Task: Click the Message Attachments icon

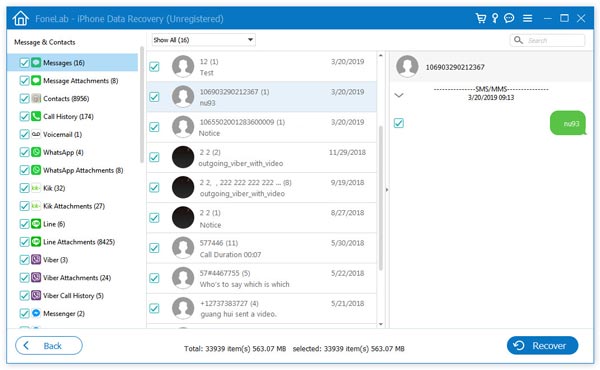Action: (x=36, y=80)
